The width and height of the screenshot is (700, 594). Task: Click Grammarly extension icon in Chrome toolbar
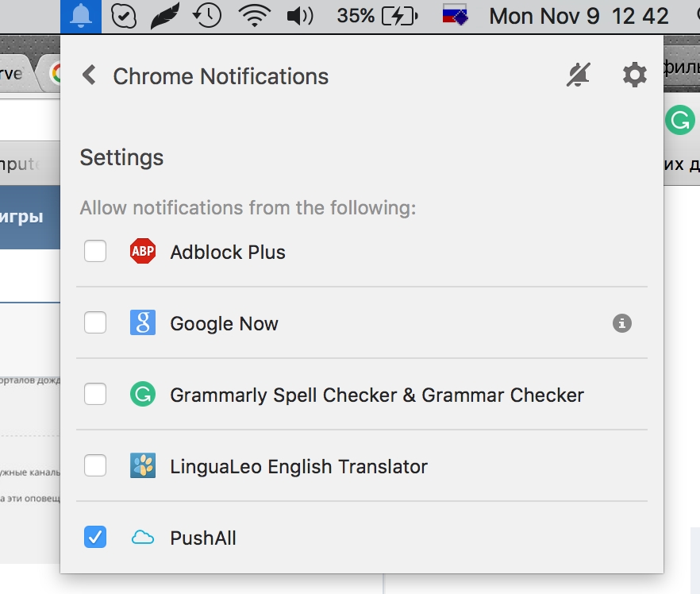[680, 120]
